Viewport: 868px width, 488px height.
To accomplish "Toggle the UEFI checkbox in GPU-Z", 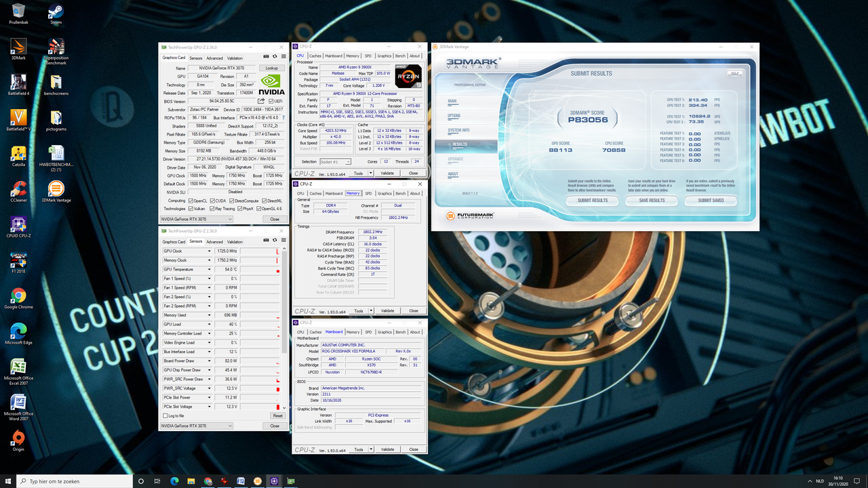I will pos(271,101).
